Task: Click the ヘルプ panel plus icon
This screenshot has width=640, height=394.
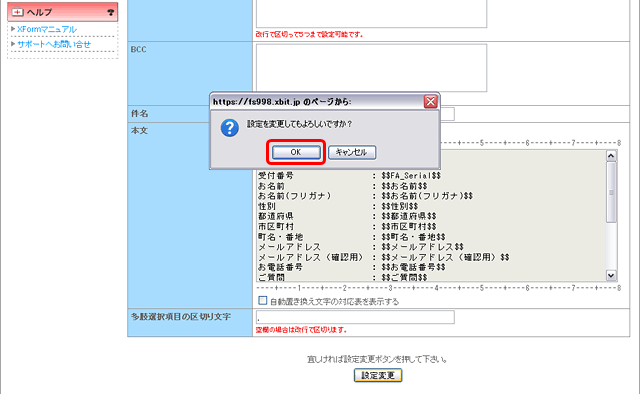Action: [x=18, y=12]
